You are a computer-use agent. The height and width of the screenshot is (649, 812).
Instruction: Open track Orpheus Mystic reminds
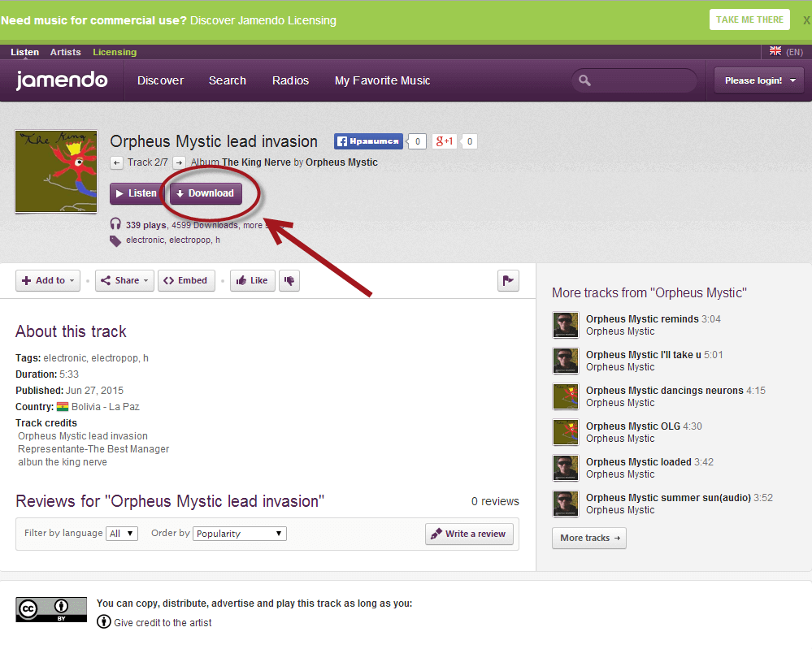pyautogui.click(x=642, y=319)
